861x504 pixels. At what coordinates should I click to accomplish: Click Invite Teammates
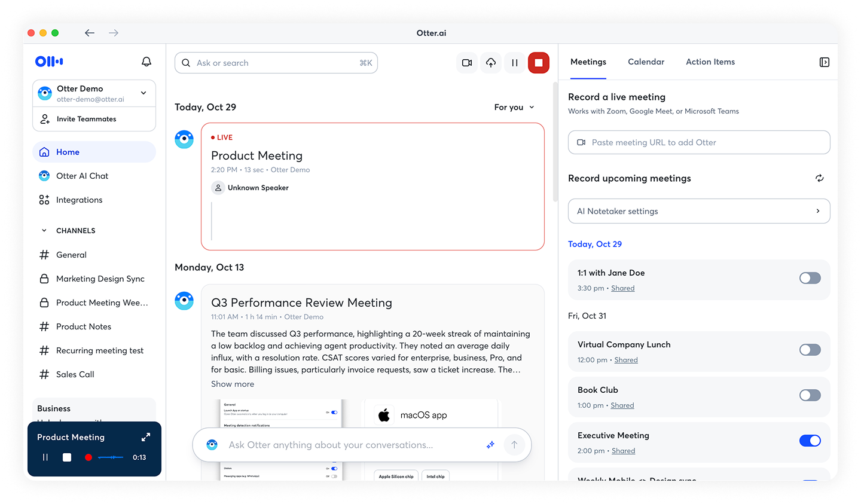[86, 119]
